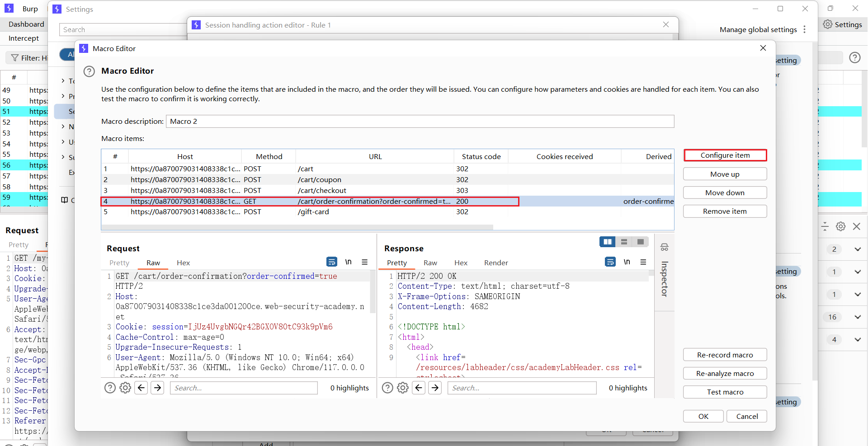This screenshot has width=868, height=446.
Task: Switch Response view to Raw tab
Action: [x=430, y=263]
